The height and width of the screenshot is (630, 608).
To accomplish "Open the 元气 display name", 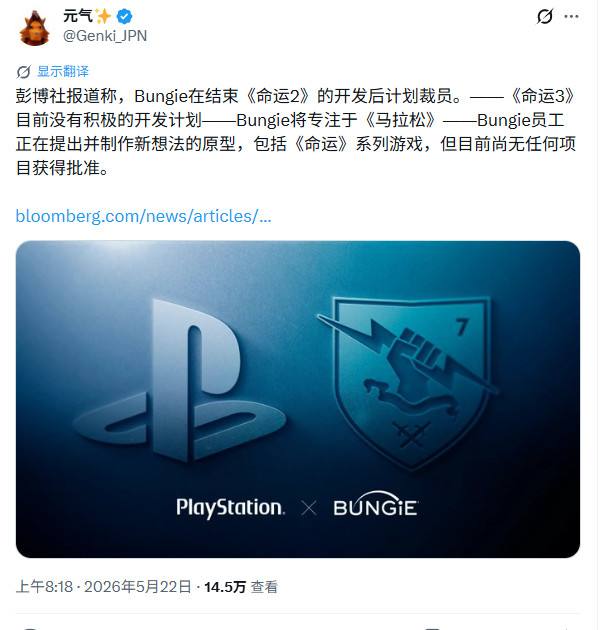I will tap(78, 16).
